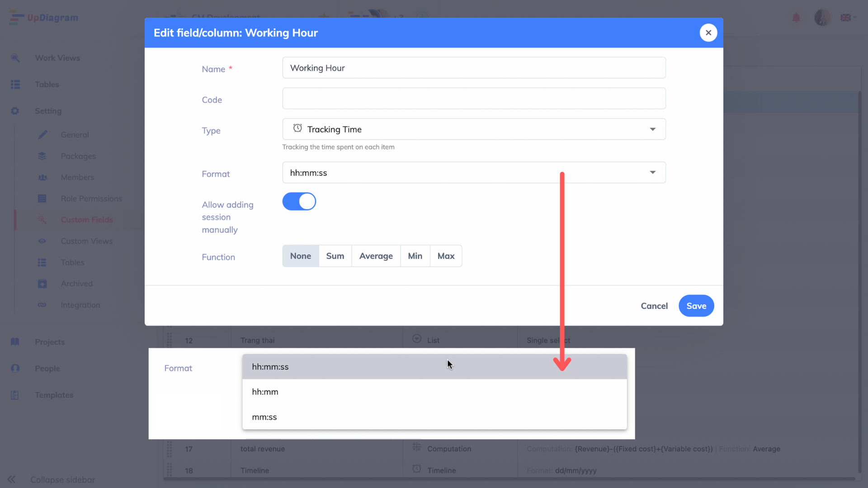Open the language flag dropdown
Viewport: 868px width, 488px height.
(x=848, y=18)
